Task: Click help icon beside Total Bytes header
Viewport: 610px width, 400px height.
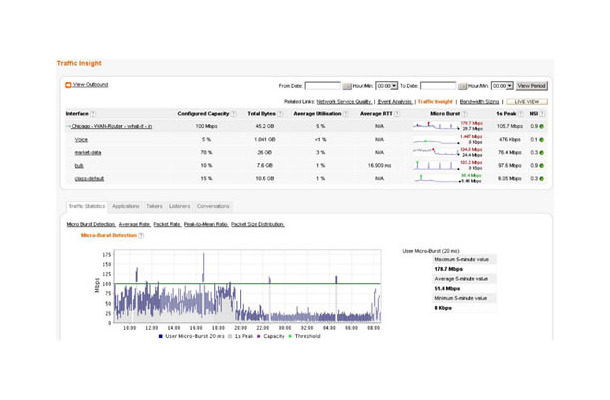Action: 280,114
